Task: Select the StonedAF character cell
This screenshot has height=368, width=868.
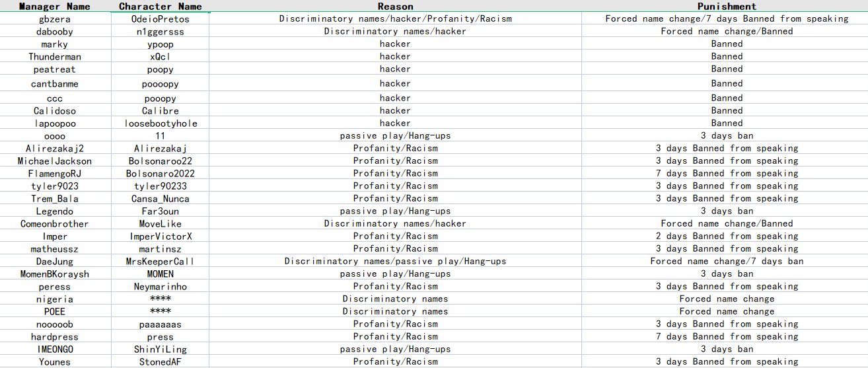Action: pyautogui.click(x=161, y=361)
